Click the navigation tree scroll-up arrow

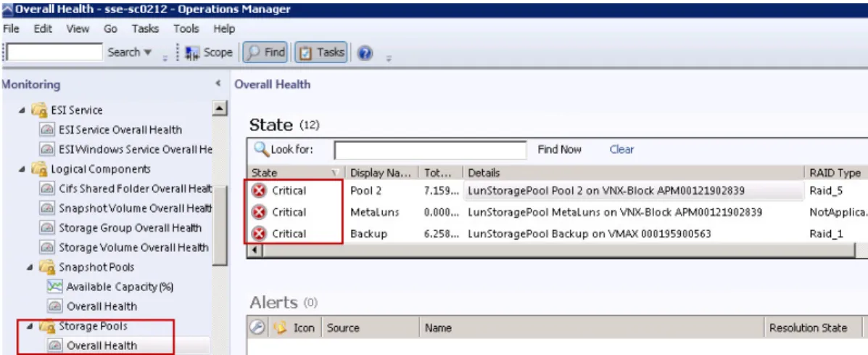(x=220, y=109)
